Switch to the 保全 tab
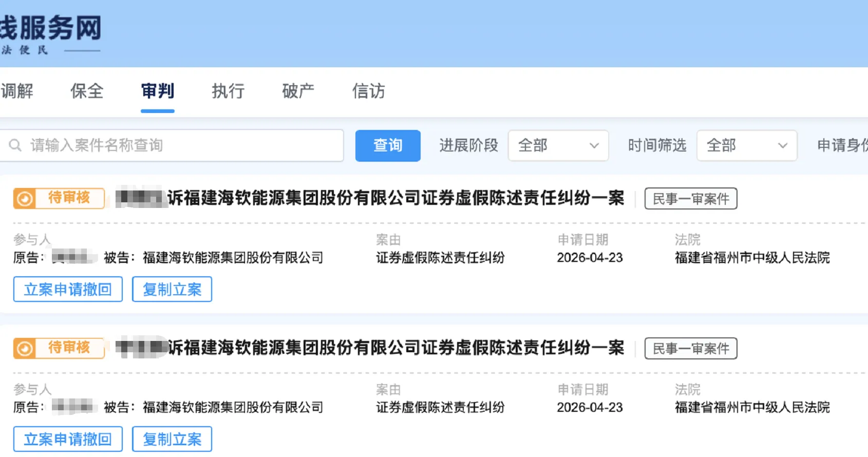The height and width of the screenshot is (457, 868). pos(87,91)
